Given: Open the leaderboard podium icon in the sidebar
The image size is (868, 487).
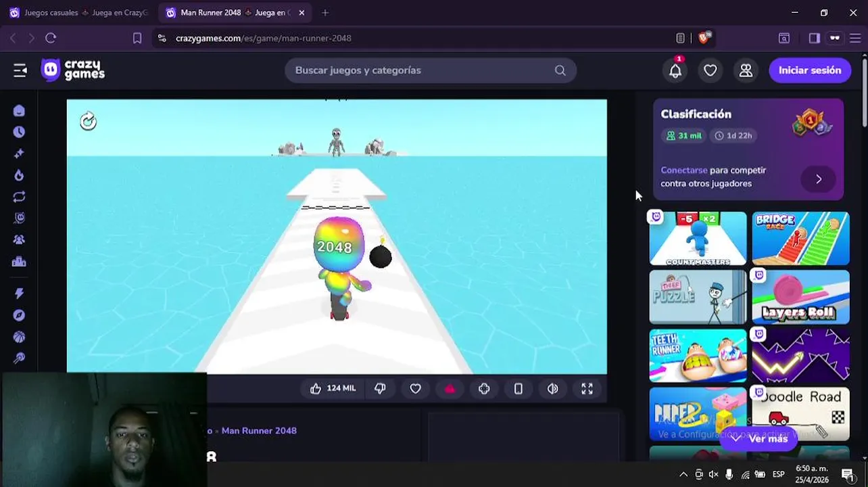Looking at the screenshot, I should click(19, 262).
